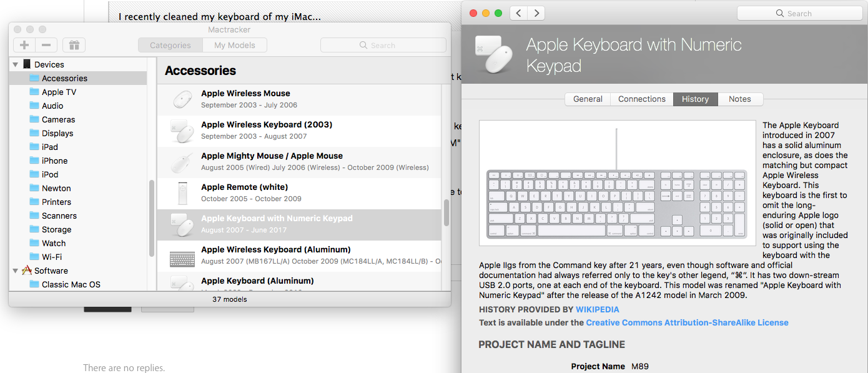Click the Apple Wireless Keyboard (Aluminum) thumbnail icon
The height and width of the screenshot is (373, 868).
coord(183,259)
